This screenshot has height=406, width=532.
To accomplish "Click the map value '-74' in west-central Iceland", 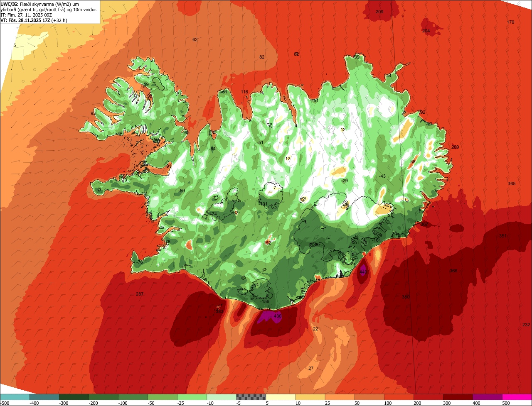I will 213,214.
